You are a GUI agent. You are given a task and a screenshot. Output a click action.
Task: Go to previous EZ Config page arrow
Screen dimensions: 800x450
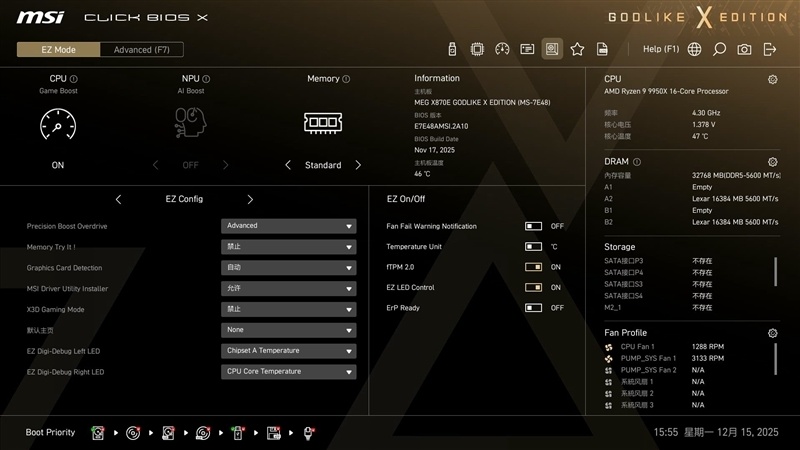(118, 199)
